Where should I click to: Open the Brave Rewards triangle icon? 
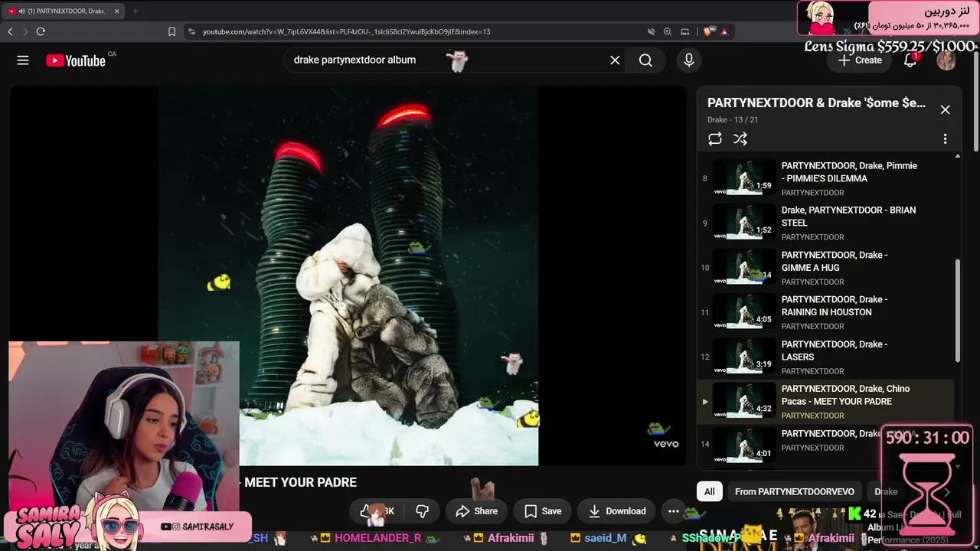click(x=724, y=31)
